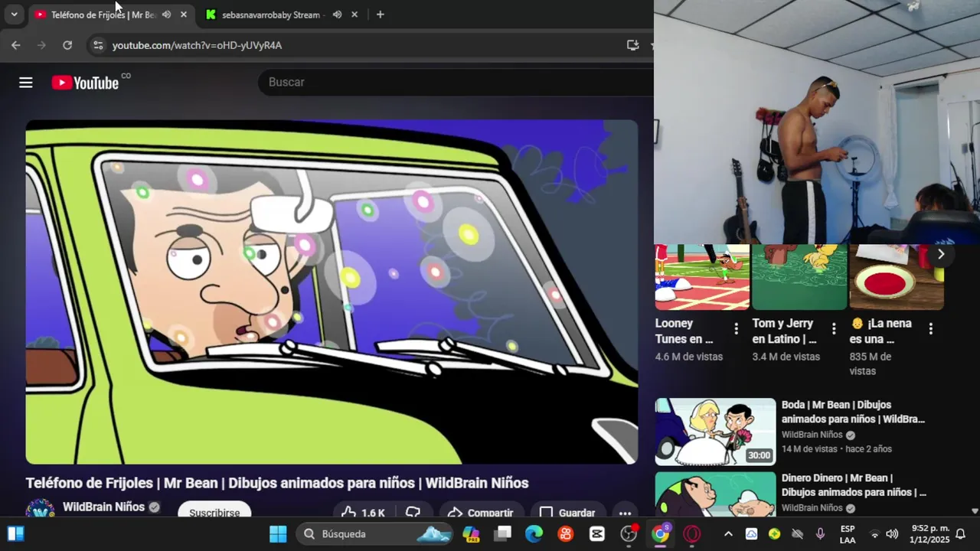Image resolution: width=980 pixels, height=551 pixels.
Task: Open the tab search dropdown arrow
Action: (x=14, y=15)
